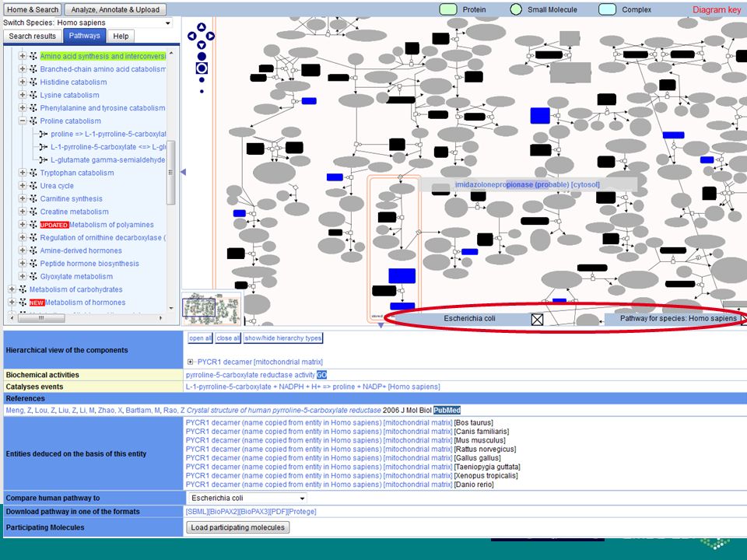Click the pathway icon beside Lysine catabolism

pos(33,95)
